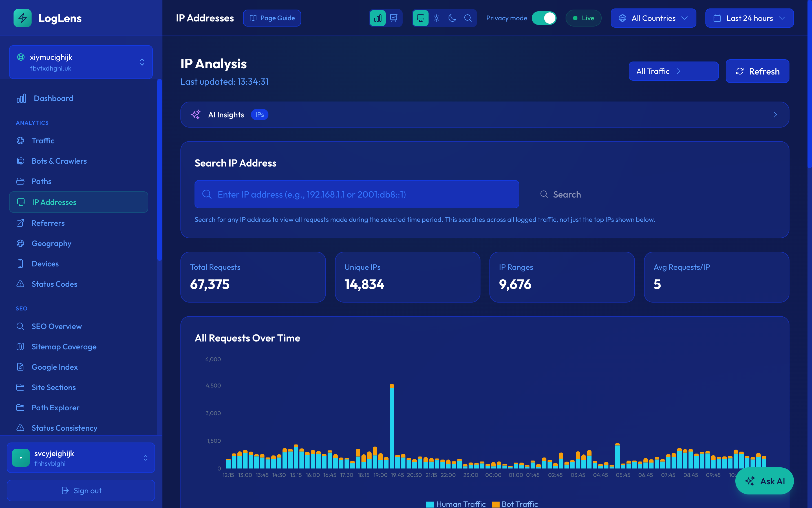
Task: Click the Site Sections folder icon
Action: 21,387
